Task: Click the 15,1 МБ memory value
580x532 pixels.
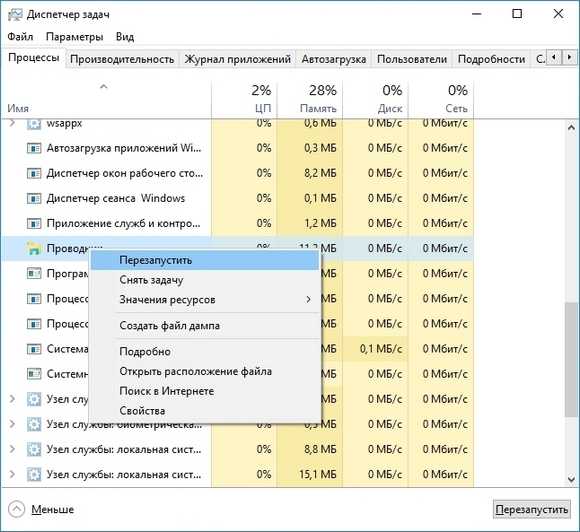Action: pos(318,475)
